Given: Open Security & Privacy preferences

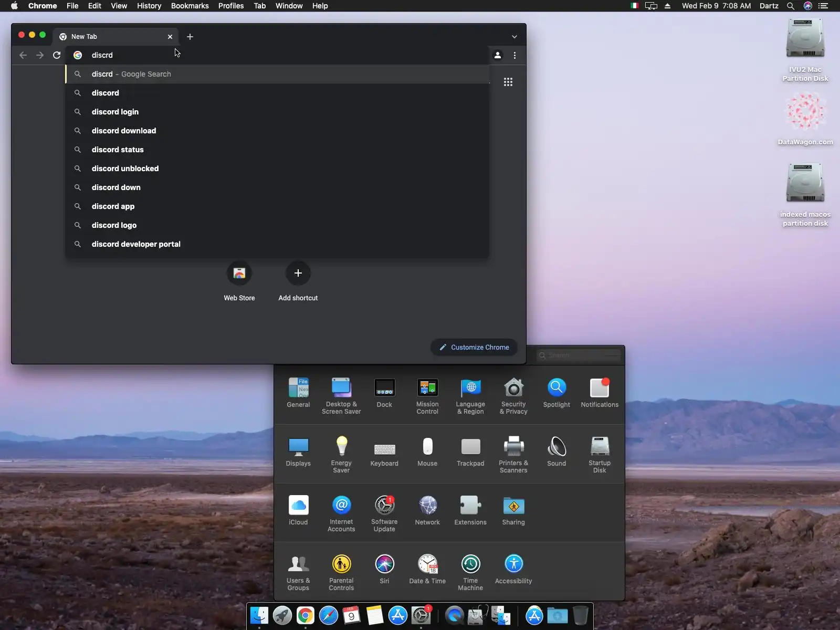Looking at the screenshot, I should click(513, 396).
